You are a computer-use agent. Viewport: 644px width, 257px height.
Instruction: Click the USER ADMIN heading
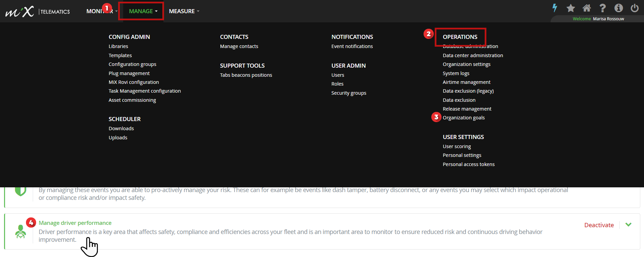(x=348, y=66)
